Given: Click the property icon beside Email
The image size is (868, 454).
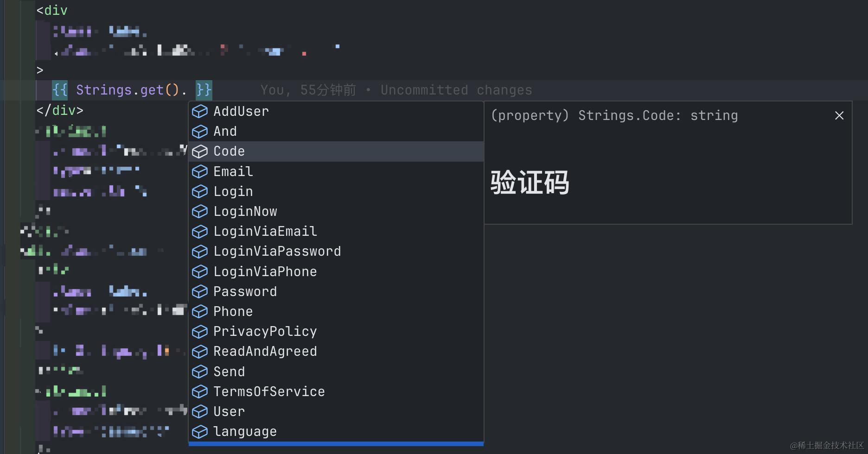Looking at the screenshot, I should point(200,172).
